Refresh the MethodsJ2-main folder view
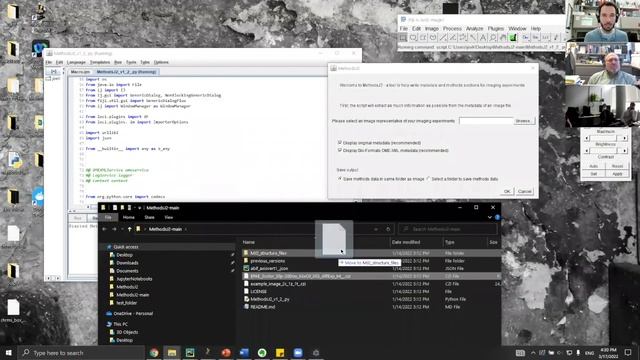Screen dimensions: 640x360 click(388, 229)
